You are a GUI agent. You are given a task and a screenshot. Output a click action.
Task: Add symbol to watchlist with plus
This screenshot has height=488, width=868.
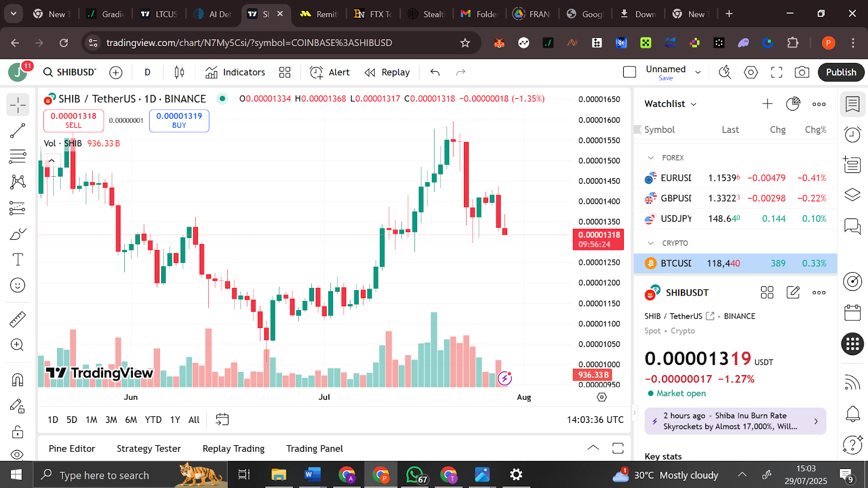tap(767, 104)
